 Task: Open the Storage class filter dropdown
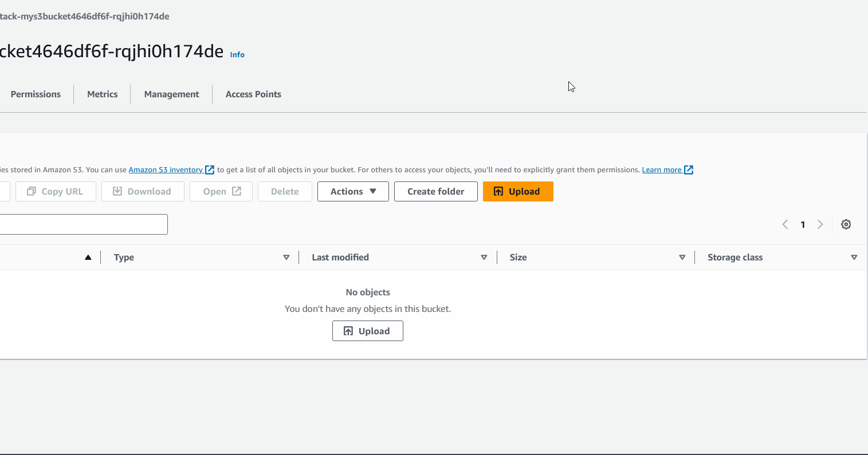point(854,257)
